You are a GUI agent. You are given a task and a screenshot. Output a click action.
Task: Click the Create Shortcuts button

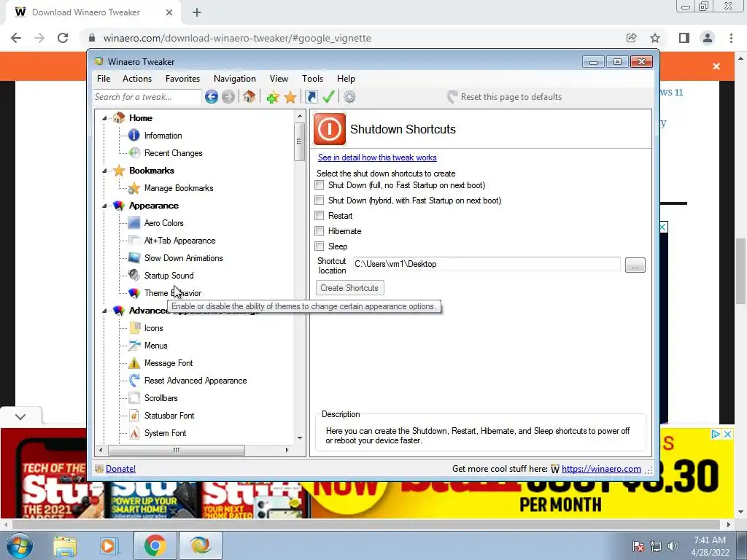[349, 288]
